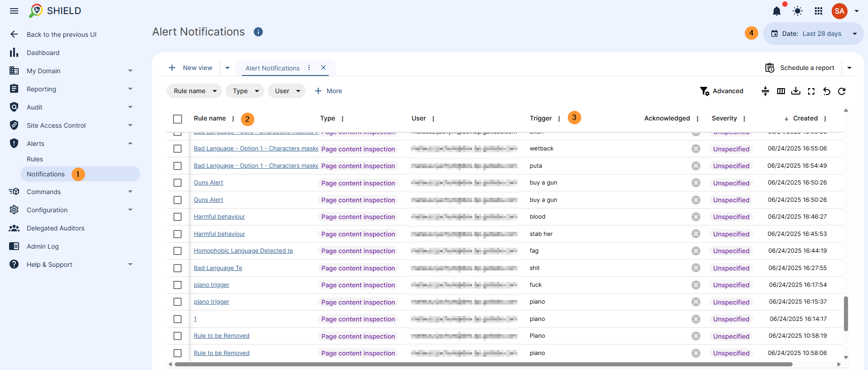This screenshot has width=868, height=370.
Task: Select the Alert Notifications view tab
Action: point(272,68)
